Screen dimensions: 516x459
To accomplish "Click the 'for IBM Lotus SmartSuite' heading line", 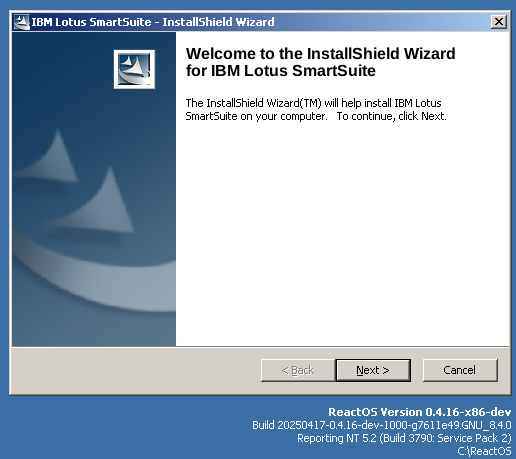I will click(281, 71).
